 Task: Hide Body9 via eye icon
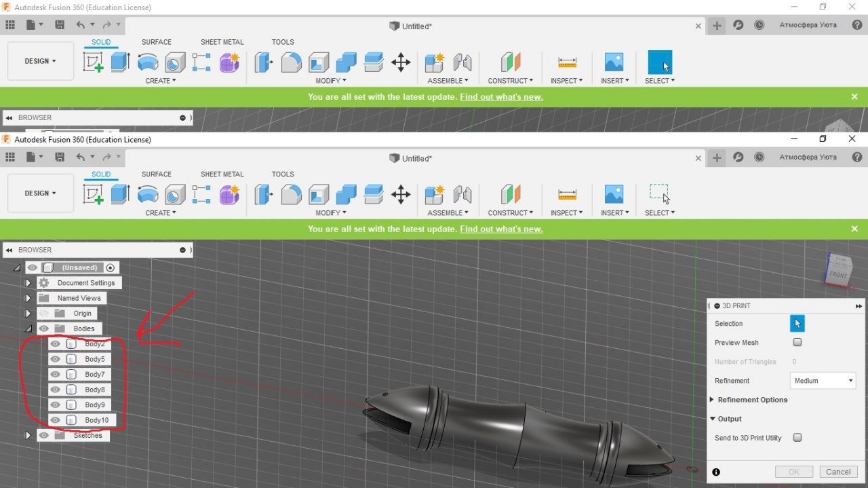coord(56,405)
